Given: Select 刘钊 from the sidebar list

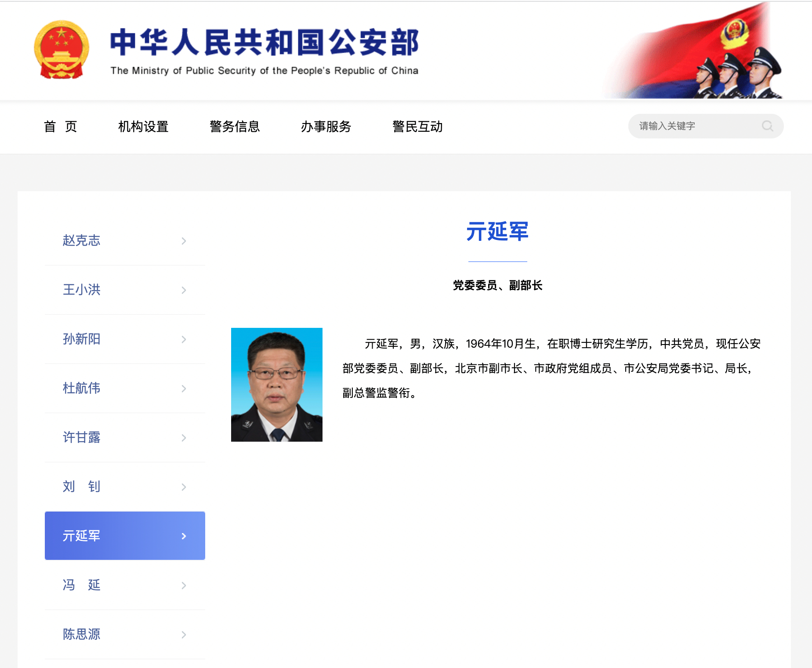Looking at the screenshot, I should pos(81,487).
